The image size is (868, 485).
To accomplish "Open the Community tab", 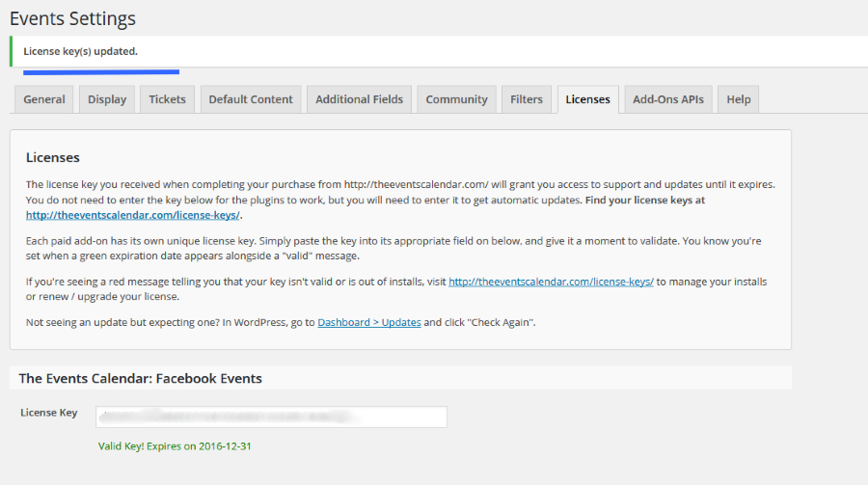I will point(457,99).
